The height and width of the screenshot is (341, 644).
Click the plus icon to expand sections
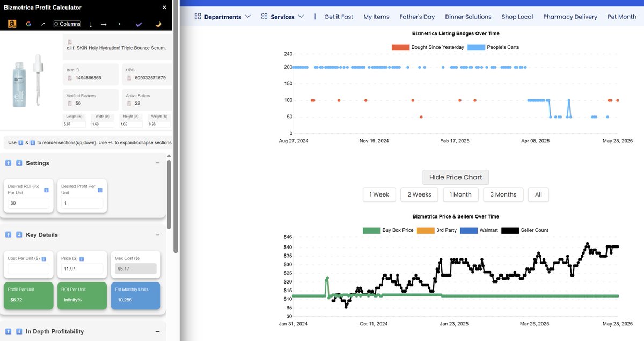point(119,24)
